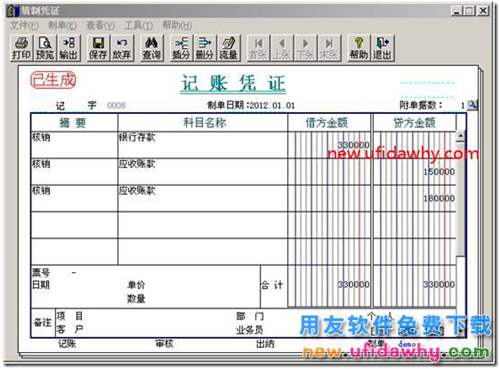This screenshot has height=369, width=500.
Task: Open the 工具(T) menu
Action: click(x=139, y=25)
